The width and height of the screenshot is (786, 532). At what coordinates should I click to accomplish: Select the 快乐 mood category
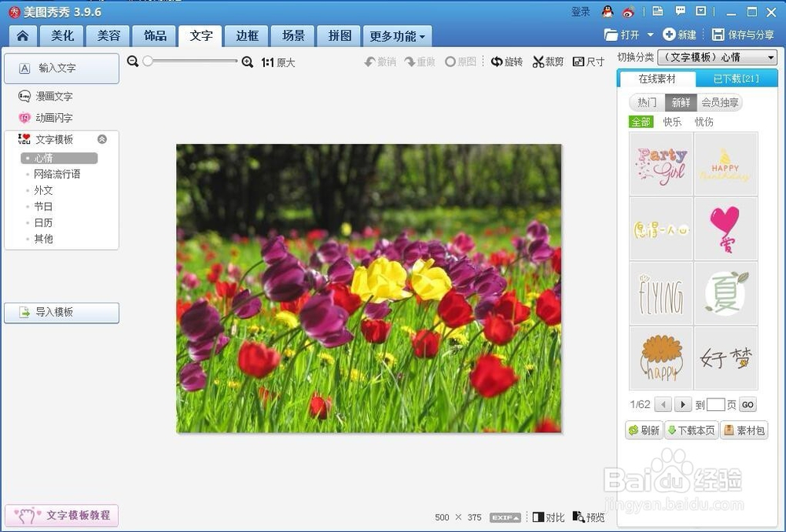(671, 122)
